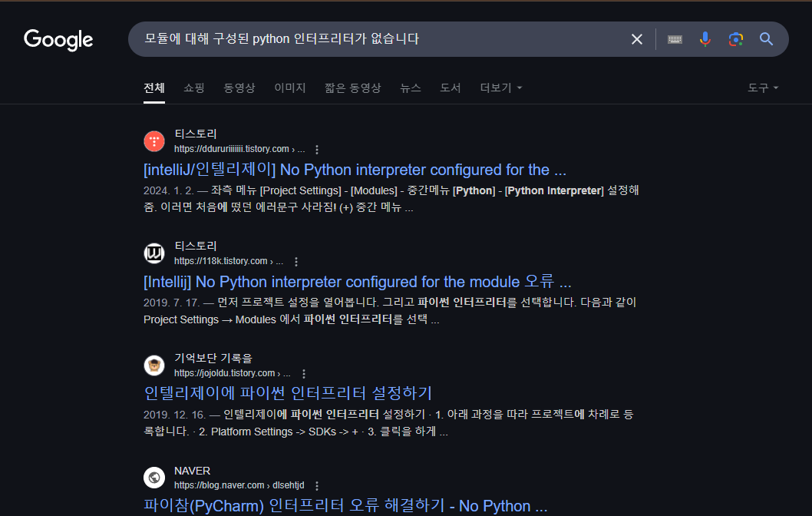Click the 티스토리 site name above dduruiiiiiii URL
Screen dimensions: 812x516
point(195,134)
